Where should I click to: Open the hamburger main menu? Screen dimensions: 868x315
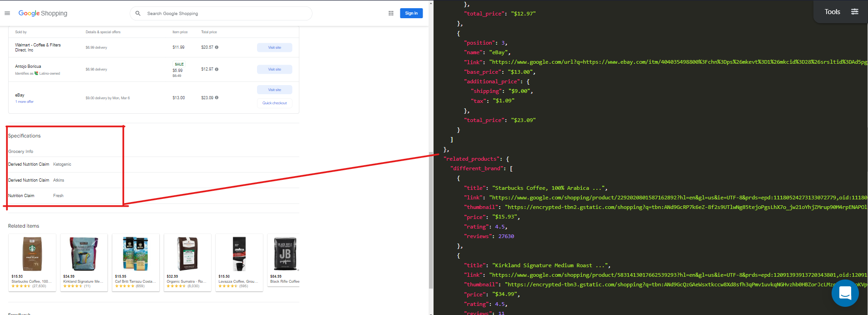(x=7, y=13)
